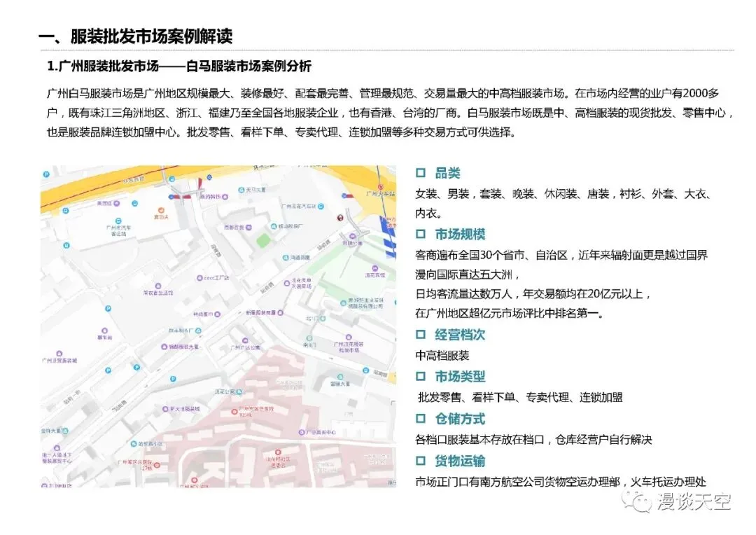This screenshot has height=535, width=756.
Task: Select line 在广州地区超亿元市场评比中排名第一
Action: 510,314
